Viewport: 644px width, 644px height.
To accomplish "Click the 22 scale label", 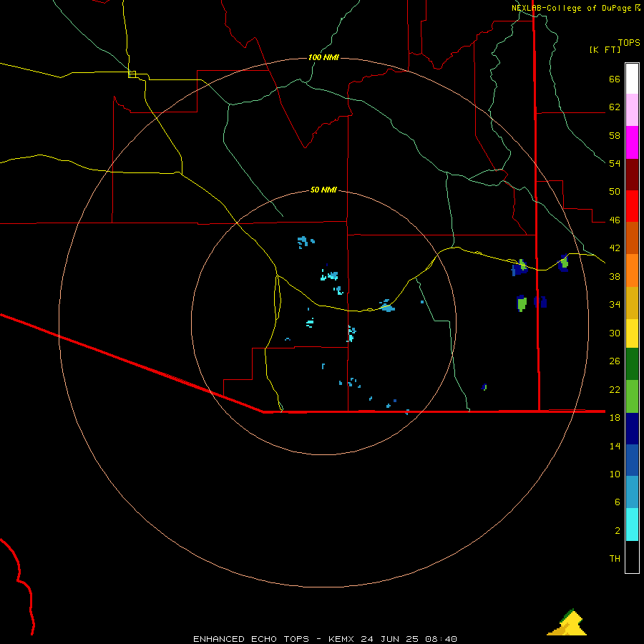I will (x=615, y=389).
